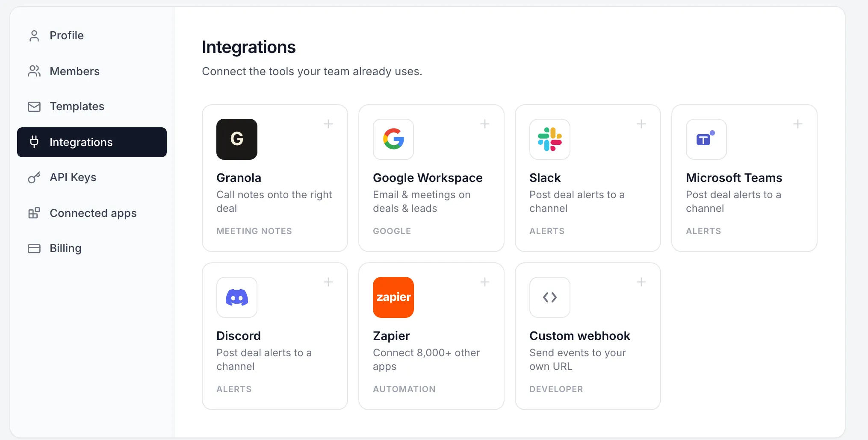Image resolution: width=868 pixels, height=440 pixels.
Task: Click the Slack logo icon
Action: coord(550,139)
